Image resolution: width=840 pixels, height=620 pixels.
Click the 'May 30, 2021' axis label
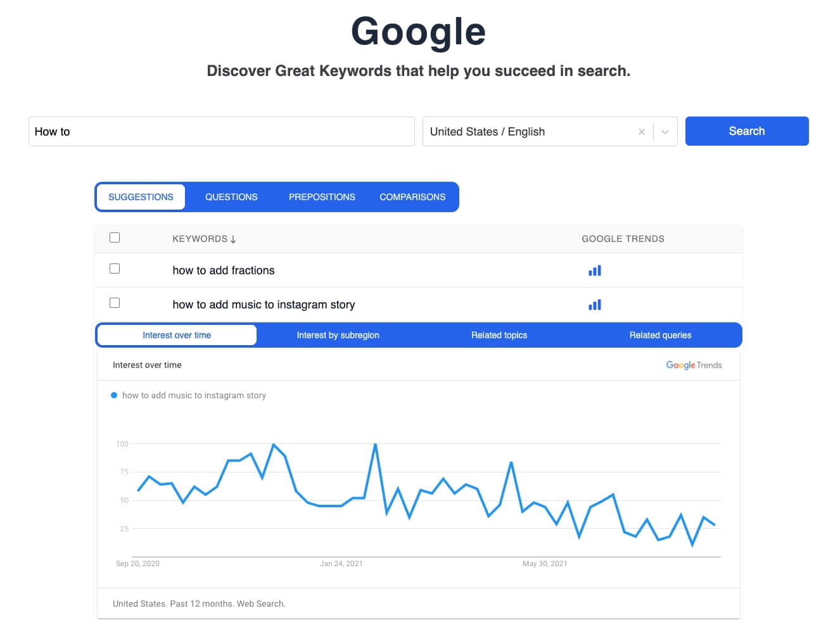[545, 564]
